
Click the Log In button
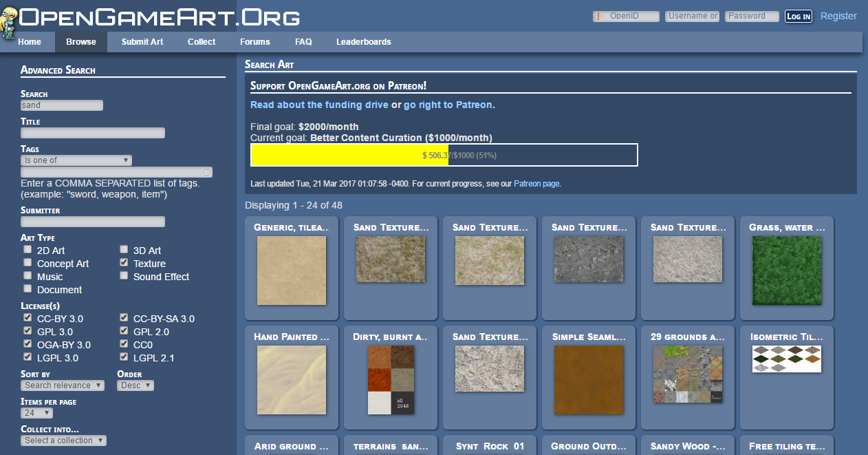(x=799, y=16)
